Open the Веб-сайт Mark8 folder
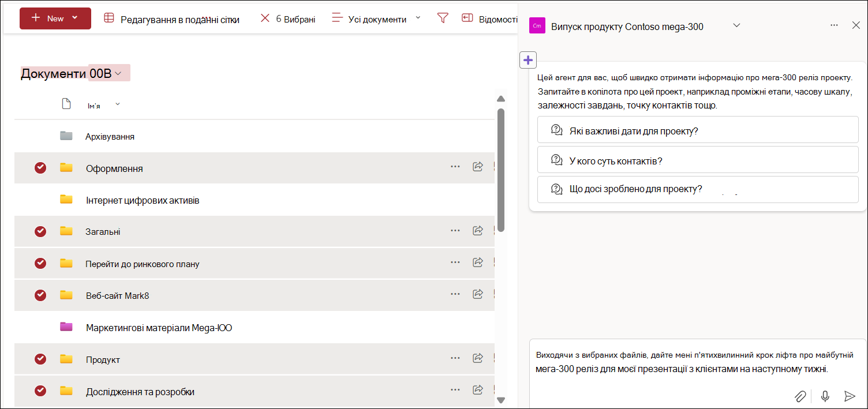 coord(117,296)
